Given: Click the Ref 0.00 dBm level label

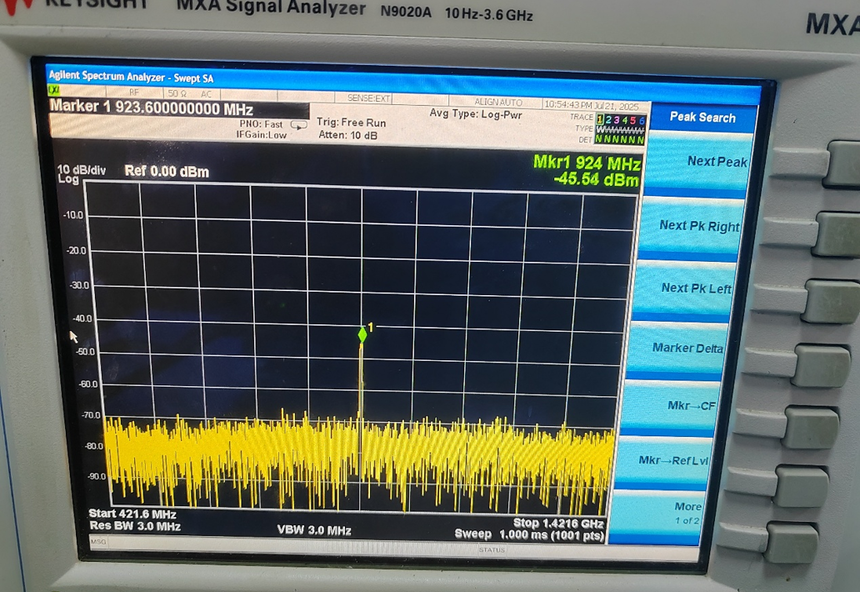Looking at the screenshot, I should (x=166, y=171).
